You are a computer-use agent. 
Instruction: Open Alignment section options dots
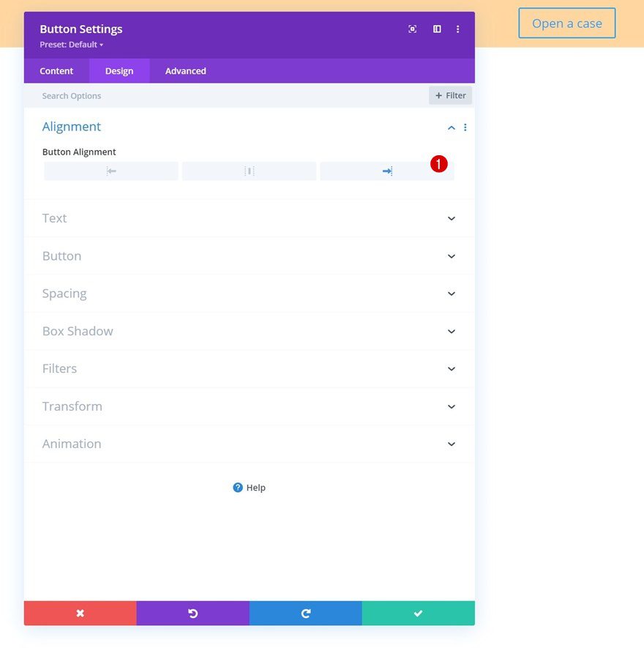point(465,127)
